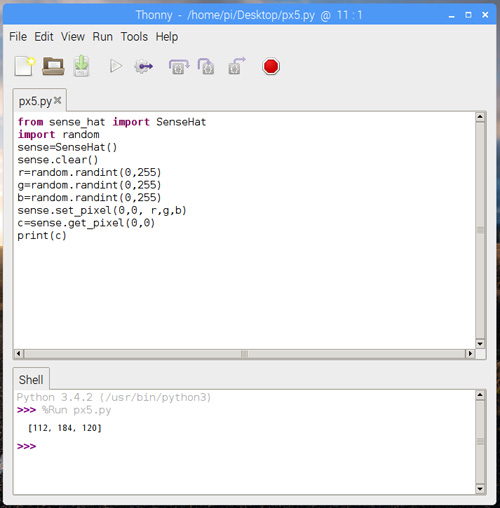Click the Step into toolbar icon
This screenshot has height=508, width=500.
click(x=206, y=66)
